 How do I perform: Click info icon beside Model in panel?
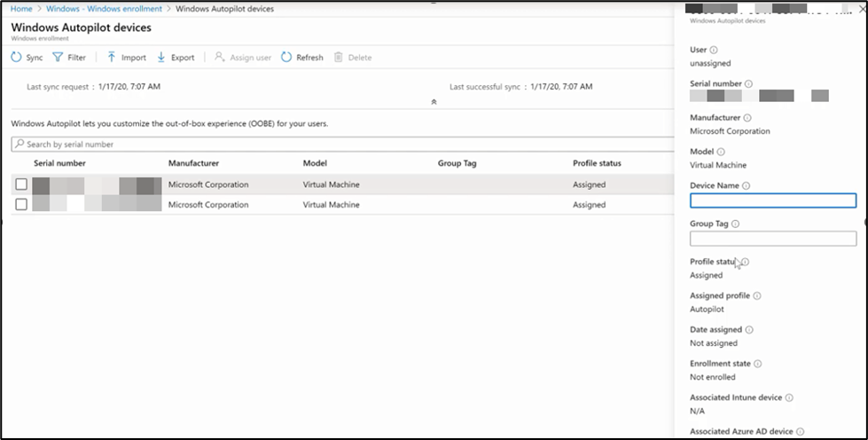click(721, 152)
